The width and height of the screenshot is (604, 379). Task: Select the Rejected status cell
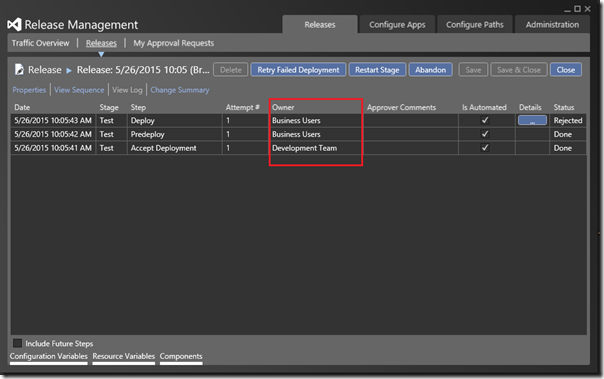tap(568, 121)
